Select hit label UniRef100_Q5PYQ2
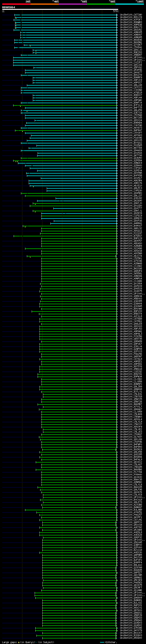This screenshot has height=644, width=146. pyautogui.click(x=131, y=67)
